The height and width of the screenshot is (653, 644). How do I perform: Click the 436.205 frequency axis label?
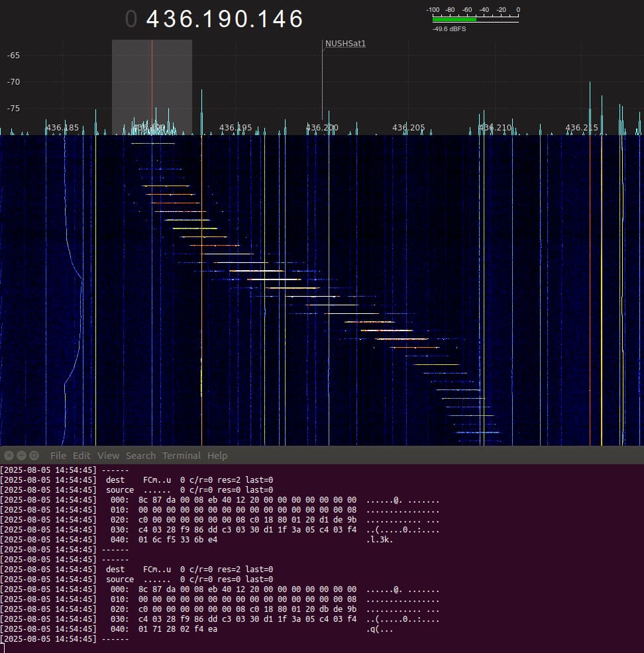pos(408,127)
